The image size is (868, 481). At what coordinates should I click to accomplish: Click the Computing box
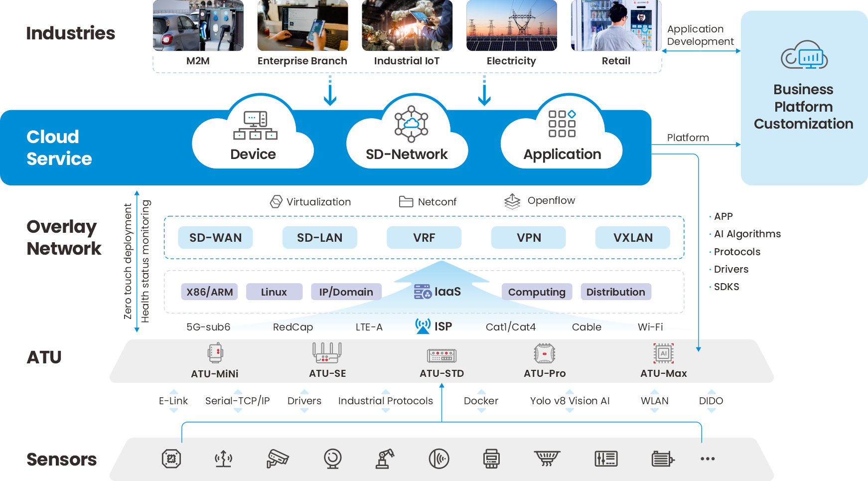tap(537, 292)
